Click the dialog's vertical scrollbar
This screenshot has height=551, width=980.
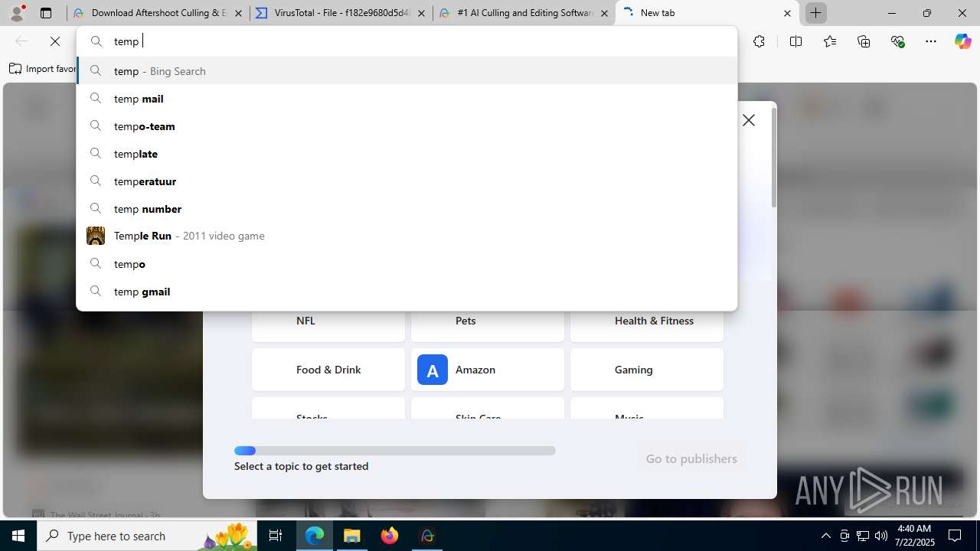click(x=774, y=157)
